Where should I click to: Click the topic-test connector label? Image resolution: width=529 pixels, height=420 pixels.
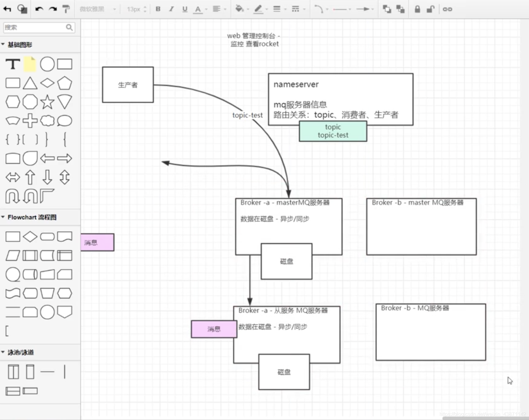pos(247,115)
